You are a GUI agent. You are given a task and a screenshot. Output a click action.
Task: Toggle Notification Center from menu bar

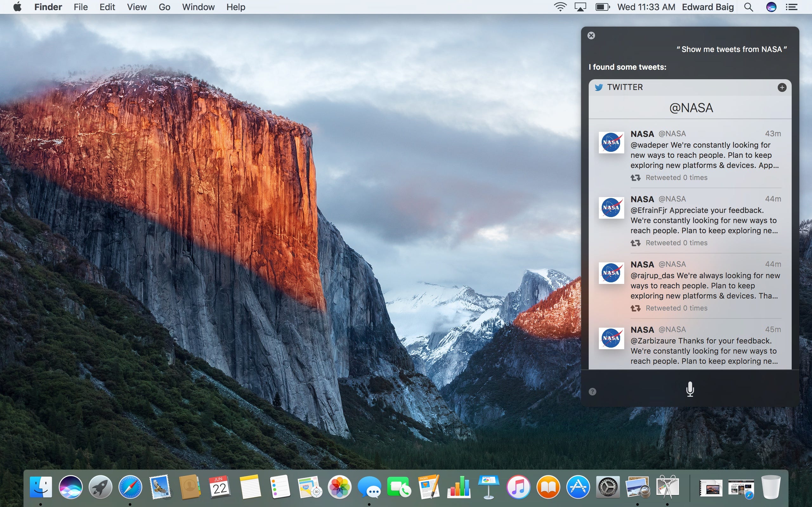coord(791,7)
